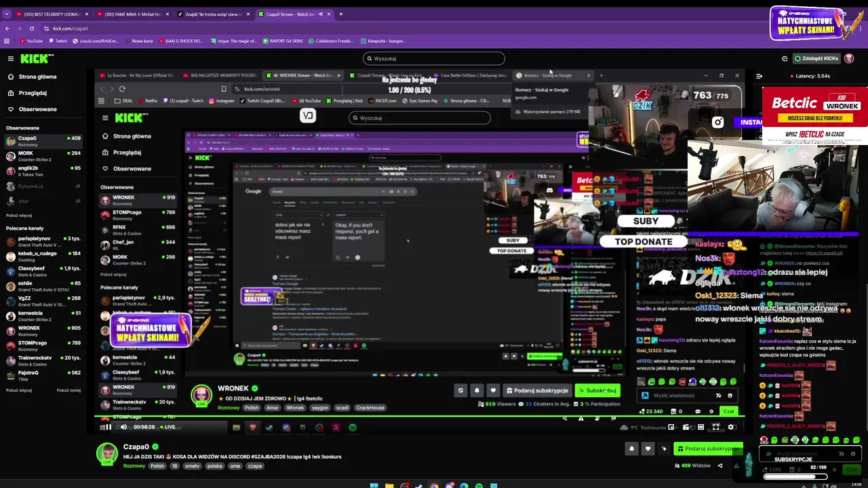
Task: Mute the stream volume
Action: pos(123,427)
